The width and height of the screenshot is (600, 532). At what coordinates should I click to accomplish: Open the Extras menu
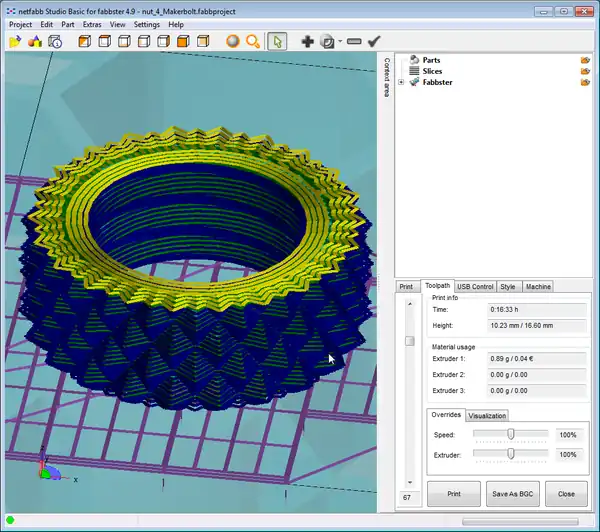[92, 24]
